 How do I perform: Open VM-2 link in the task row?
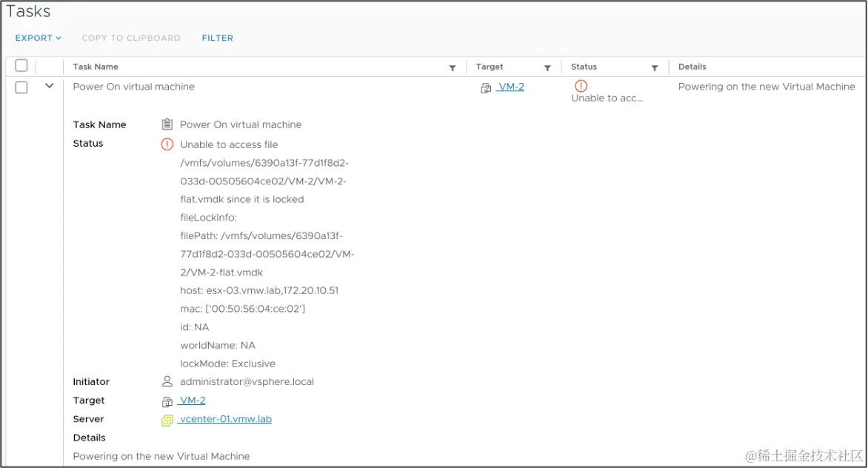(x=510, y=87)
